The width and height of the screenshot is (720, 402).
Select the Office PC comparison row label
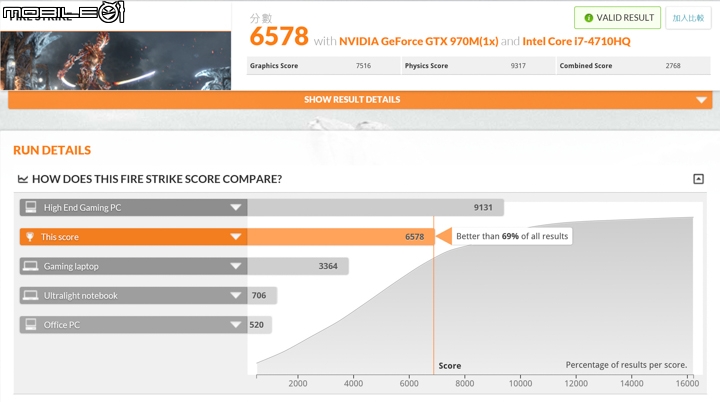pyautogui.click(x=62, y=325)
